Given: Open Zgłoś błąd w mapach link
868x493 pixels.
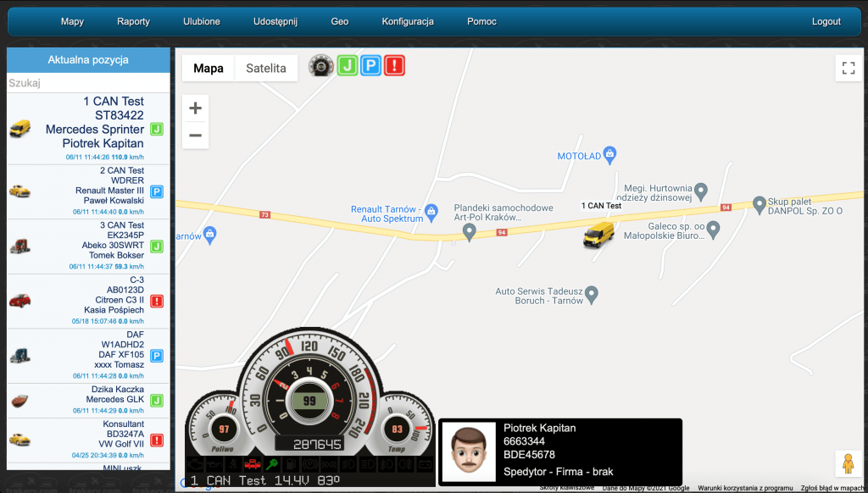Looking at the screenshot, I should tap(832, 488).
